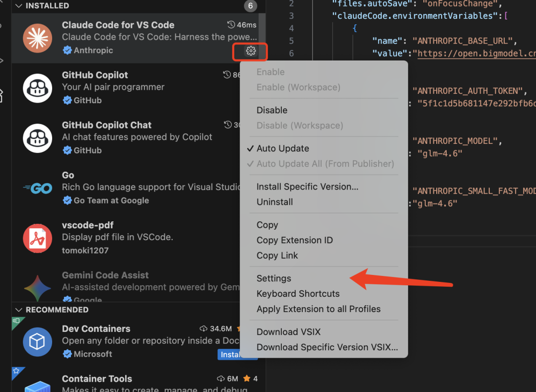Click the "ANTHROPIC_AUTH_TOKEN" string in editor
Viewport: 536px width, 392px height.
click(x=468, y=91)
